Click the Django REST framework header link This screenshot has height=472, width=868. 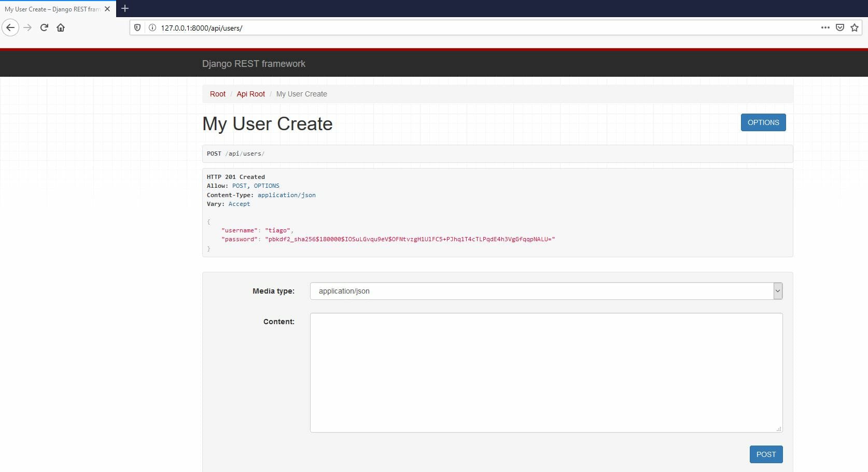click(x=254, y=64)
